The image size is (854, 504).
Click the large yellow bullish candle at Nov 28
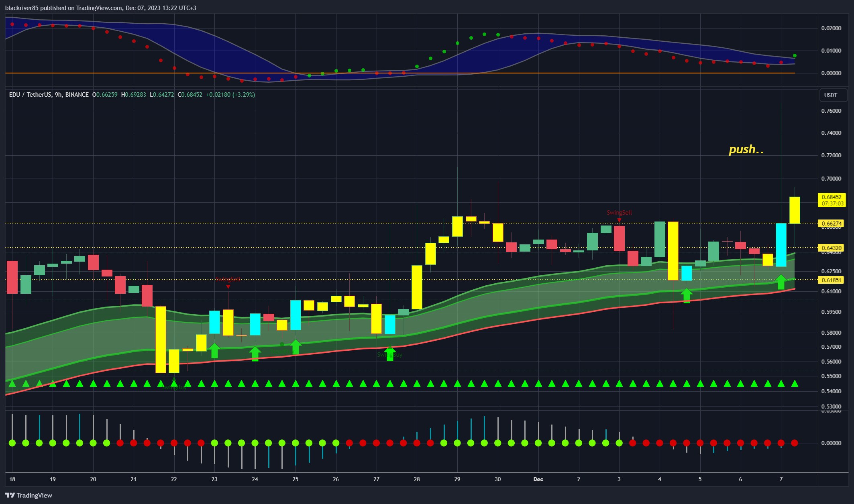[x=417, y=287]
